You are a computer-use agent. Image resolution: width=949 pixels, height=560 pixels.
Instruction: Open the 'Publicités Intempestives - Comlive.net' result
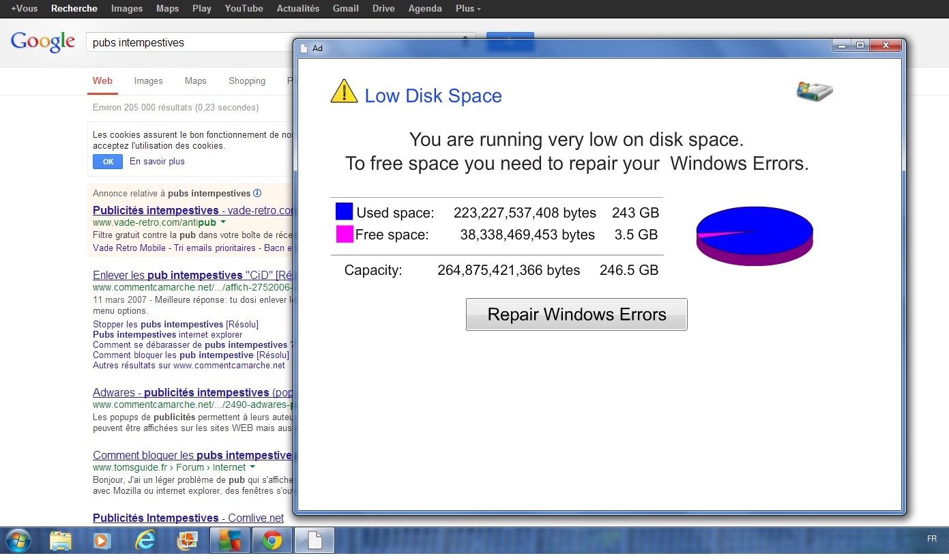coord(188,518)
